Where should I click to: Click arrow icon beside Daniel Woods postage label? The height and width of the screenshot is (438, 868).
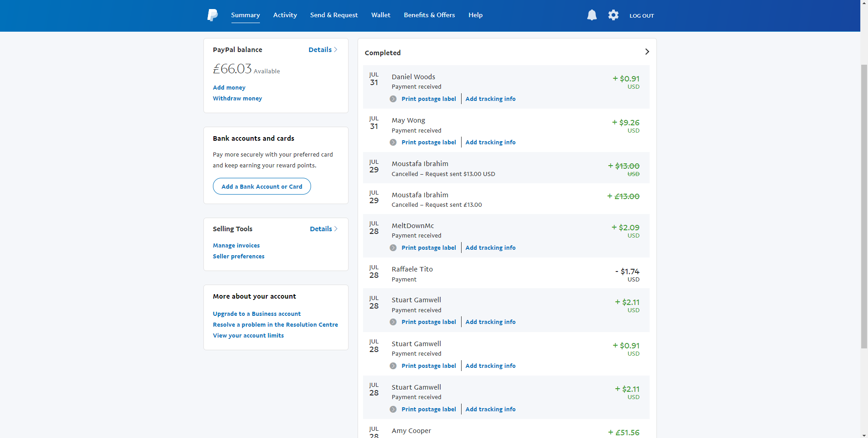point(393,99)
